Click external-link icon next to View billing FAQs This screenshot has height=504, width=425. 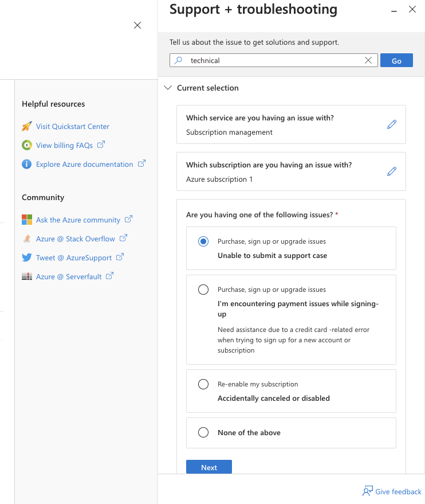pos(101,144)
